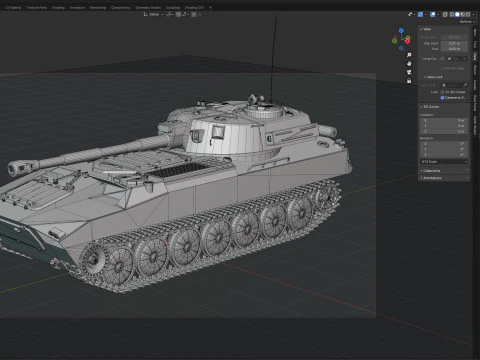This screenshot has width=480, height=360.
Task: Open the Geometry Nodes workspace tab
Action: coord(148,7)
